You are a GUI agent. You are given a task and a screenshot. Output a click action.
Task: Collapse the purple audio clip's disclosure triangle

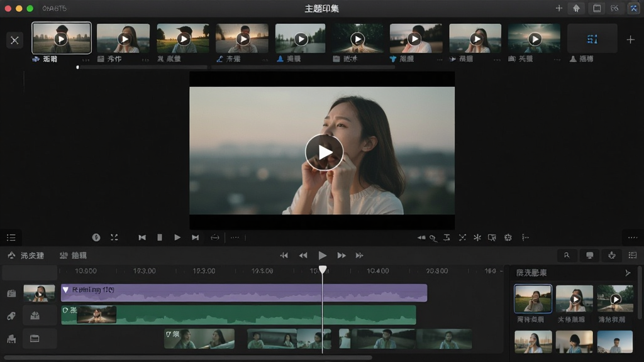pyautogui.click(x=65, y=290)
